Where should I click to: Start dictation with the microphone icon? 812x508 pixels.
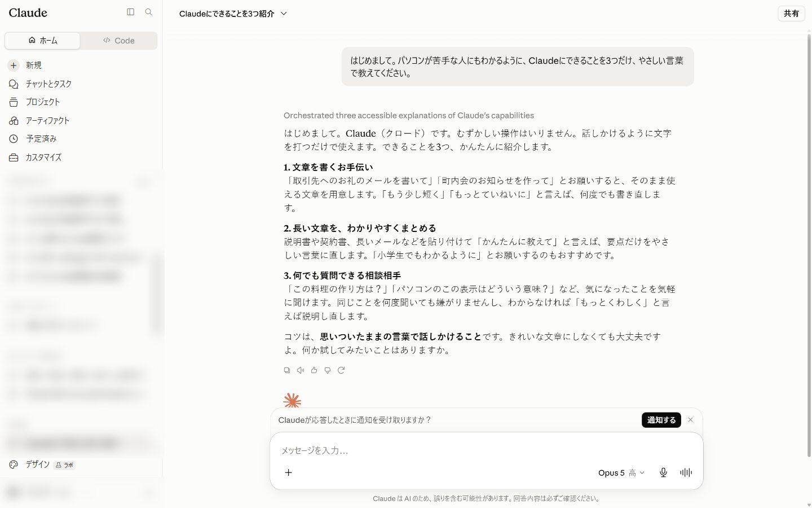664,472
